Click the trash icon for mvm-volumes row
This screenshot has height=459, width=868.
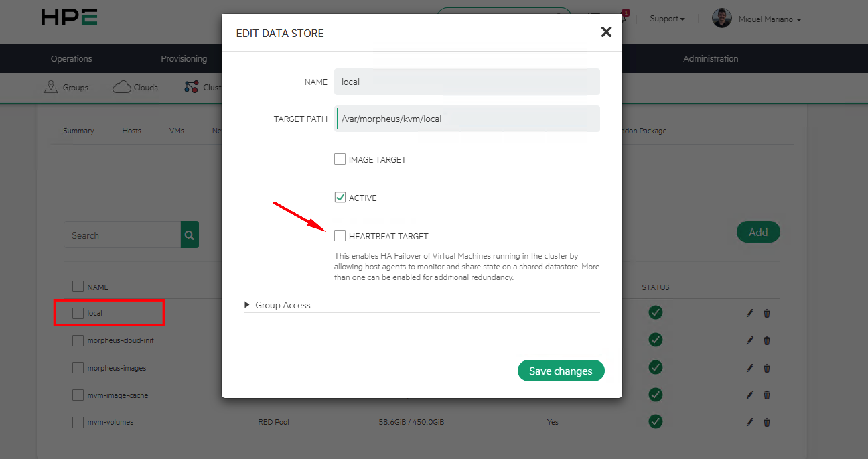point(767,422)
